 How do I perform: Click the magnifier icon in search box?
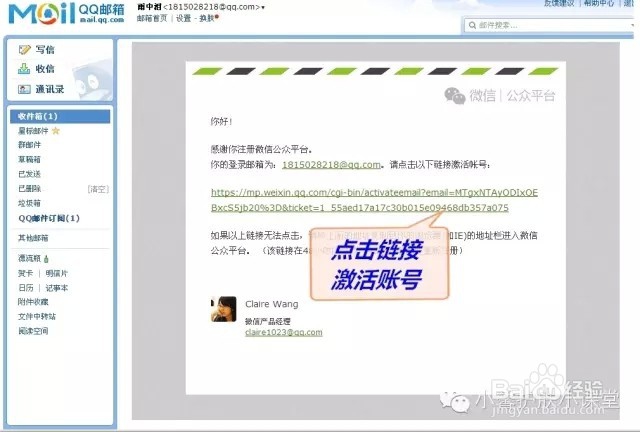click(472, 25)
